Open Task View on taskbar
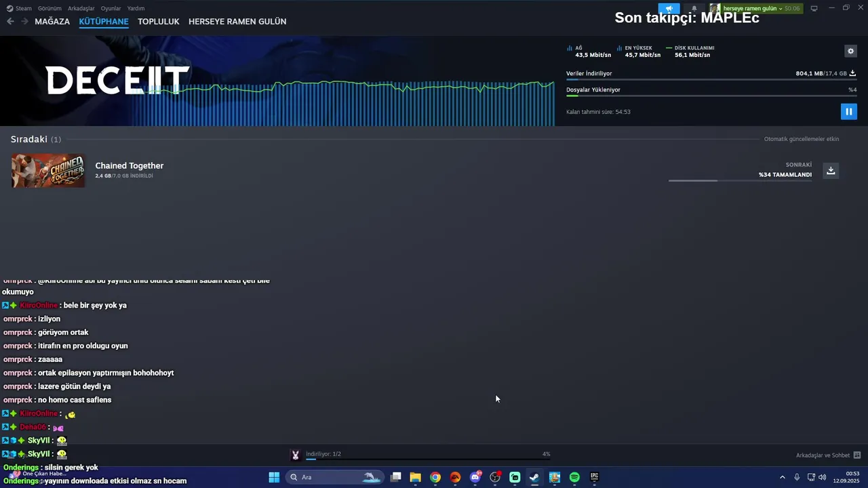868x488 pixels. 395,477
